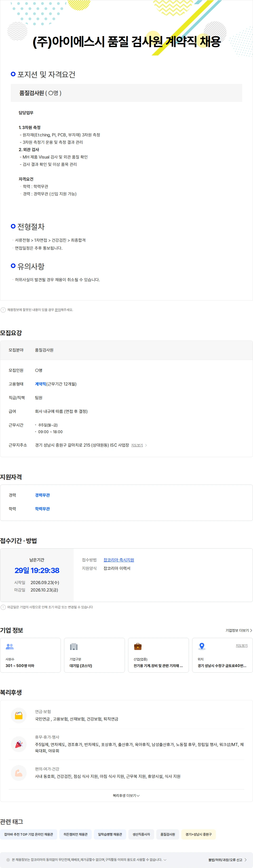
Task: Click the holiday and events party icon
Action: click(x=19, y=744)
